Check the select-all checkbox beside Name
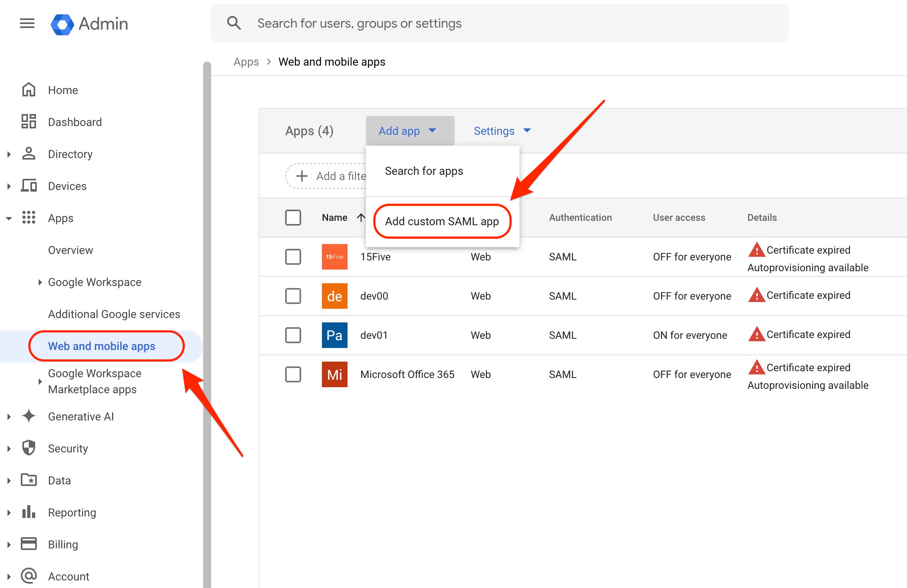Image resolution: width=907 pixels, height=588 pixels. pyautogui.click(x=293, y=218)
